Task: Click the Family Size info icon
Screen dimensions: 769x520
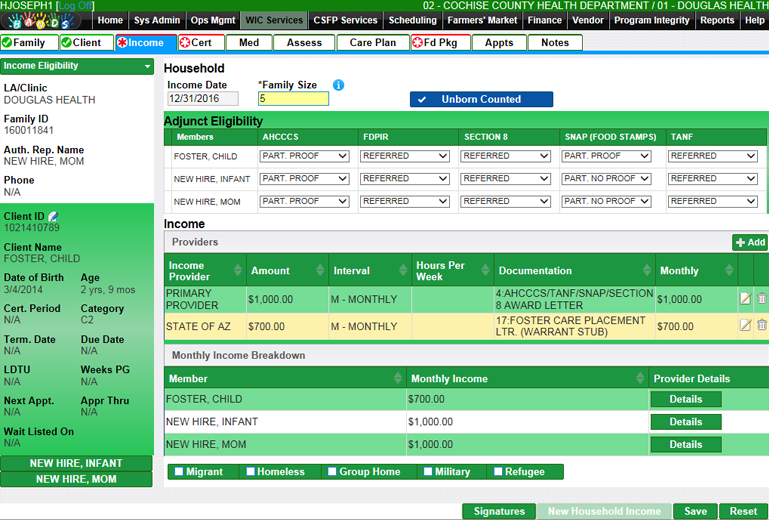Action: click(x=339, y=85)
